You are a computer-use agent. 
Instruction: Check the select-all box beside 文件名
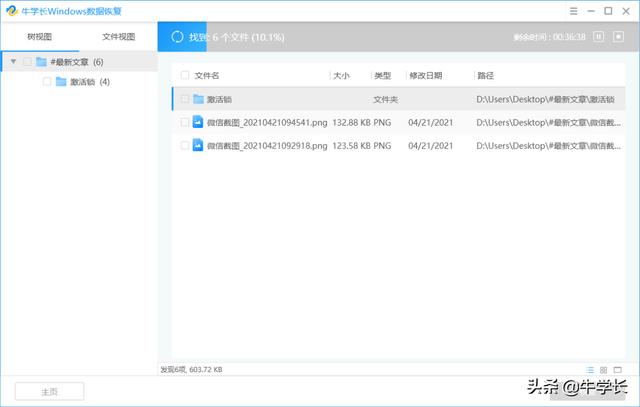[185, 75]
